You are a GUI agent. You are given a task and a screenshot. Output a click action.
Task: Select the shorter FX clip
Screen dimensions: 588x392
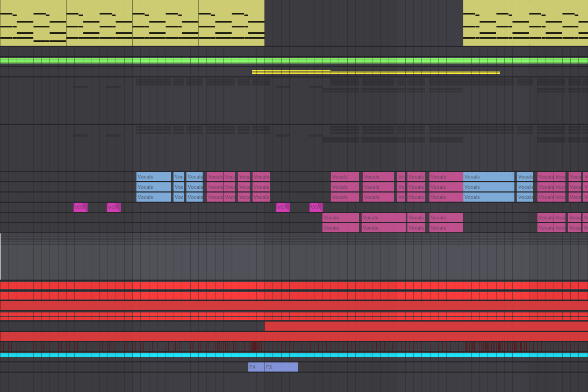(x=256, y=367)
